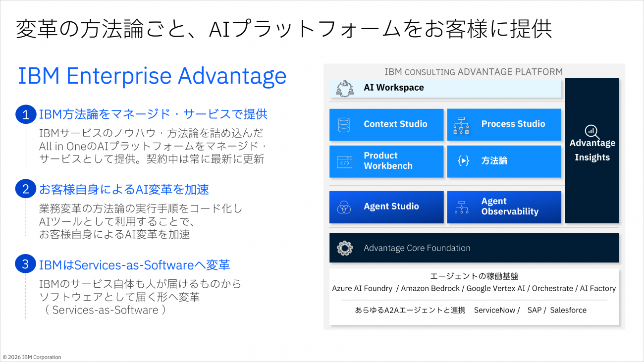Select the Product Workbench code window icon
Viewport: 644px width, 362px height.
coord(344,162)
